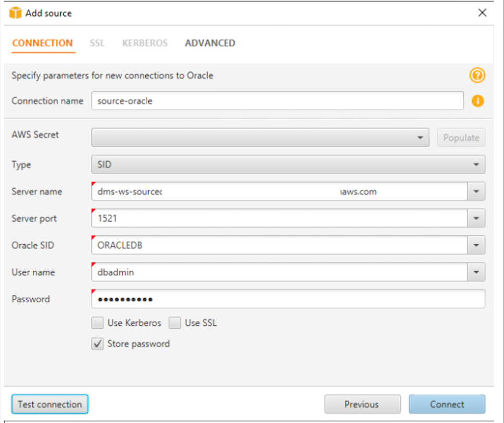Screen dimensions: 504x423
Task: Open the Server port dropdown arrow
Action: 476,219
